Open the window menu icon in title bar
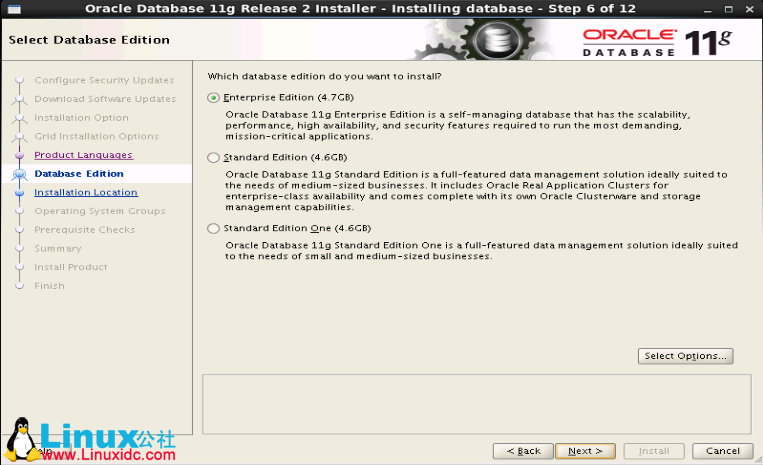763x465 pixels. [x=14, y=9]
